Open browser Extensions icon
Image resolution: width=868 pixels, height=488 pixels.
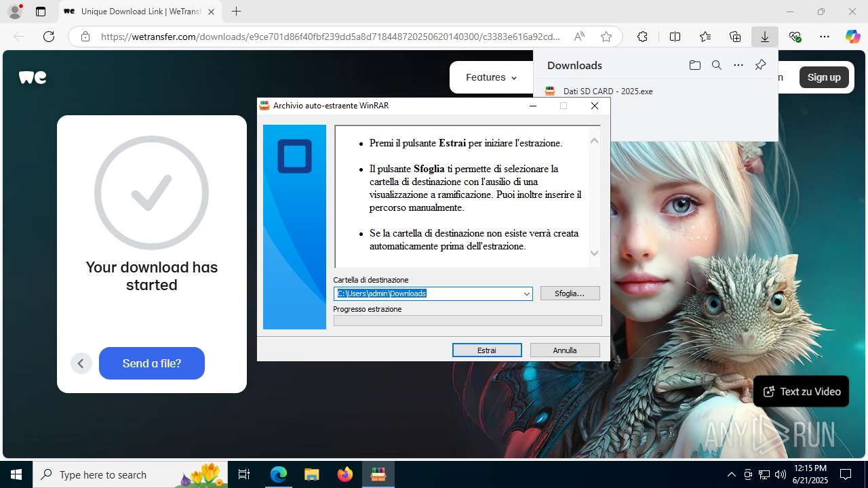tap(642, 37)
